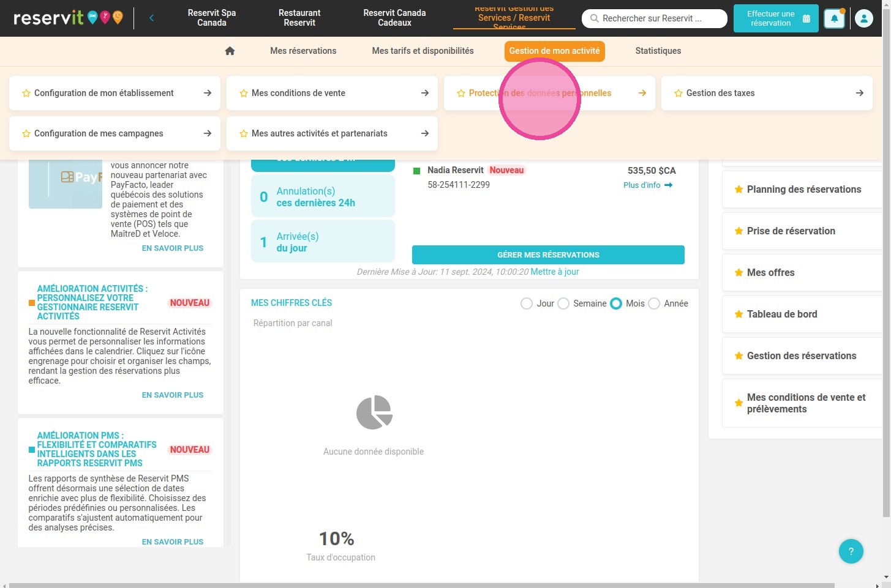Click the vertical page scrollbar
The image size is (891, 588).
tap(887, 263)
